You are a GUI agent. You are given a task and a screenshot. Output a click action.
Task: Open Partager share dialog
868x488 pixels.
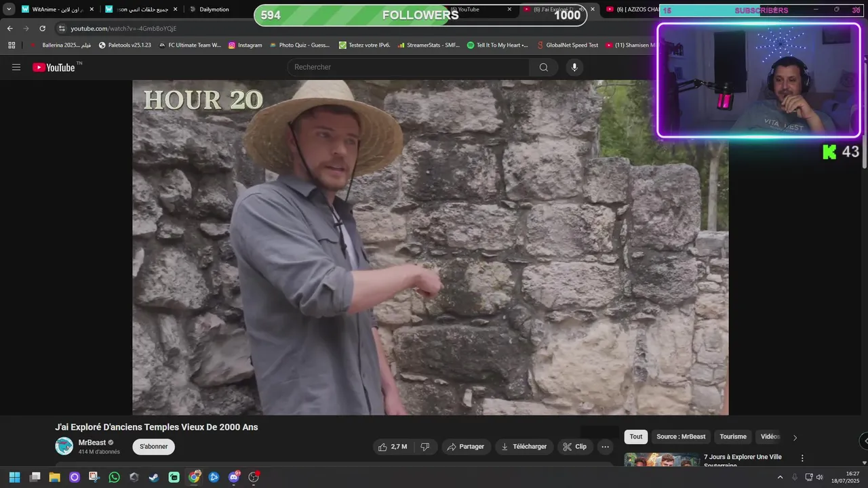click(x=466, y=447)
